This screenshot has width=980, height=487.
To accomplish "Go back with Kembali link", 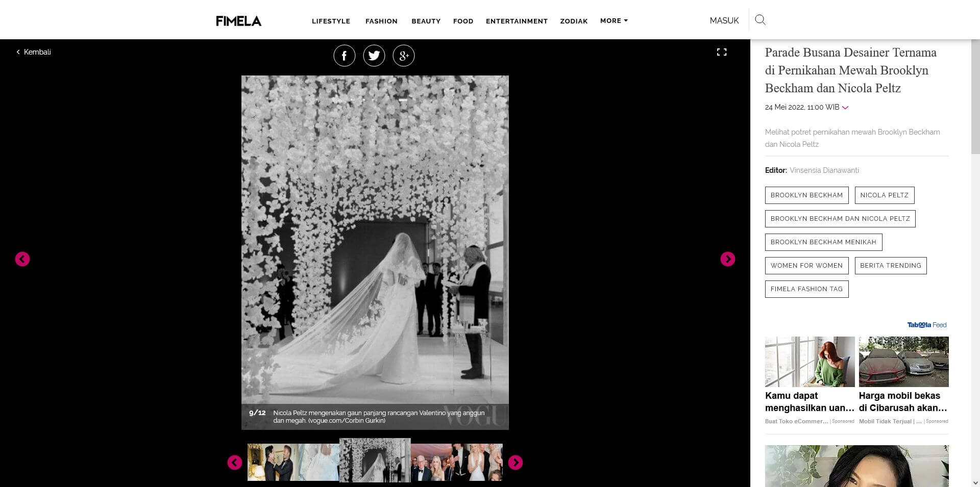I will 34,52.
